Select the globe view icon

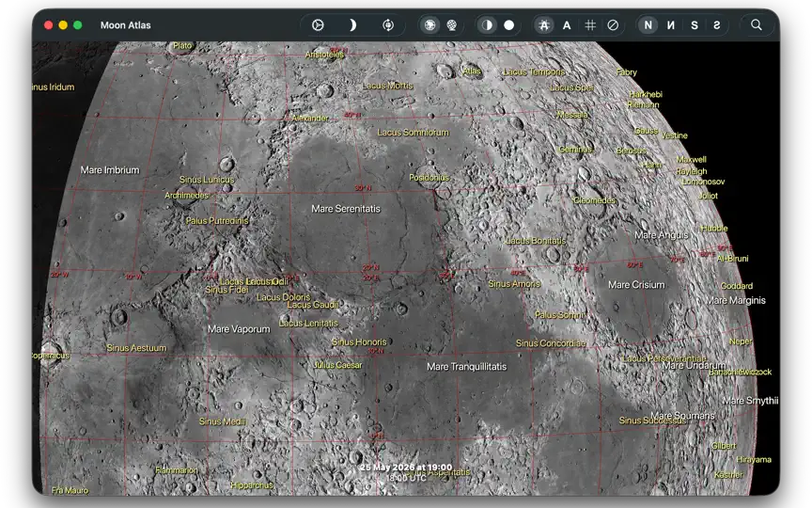452,24
